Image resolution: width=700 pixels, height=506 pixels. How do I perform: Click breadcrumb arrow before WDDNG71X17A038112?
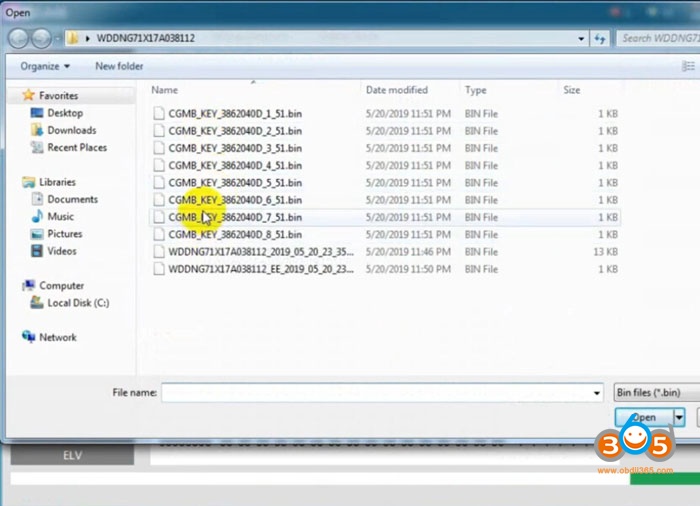coord(88,38)
